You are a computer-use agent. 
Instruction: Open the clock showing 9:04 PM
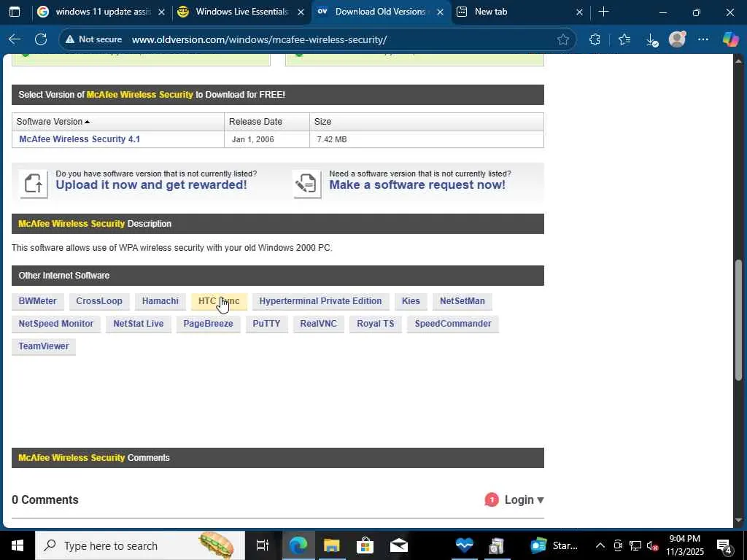[685, 545]
